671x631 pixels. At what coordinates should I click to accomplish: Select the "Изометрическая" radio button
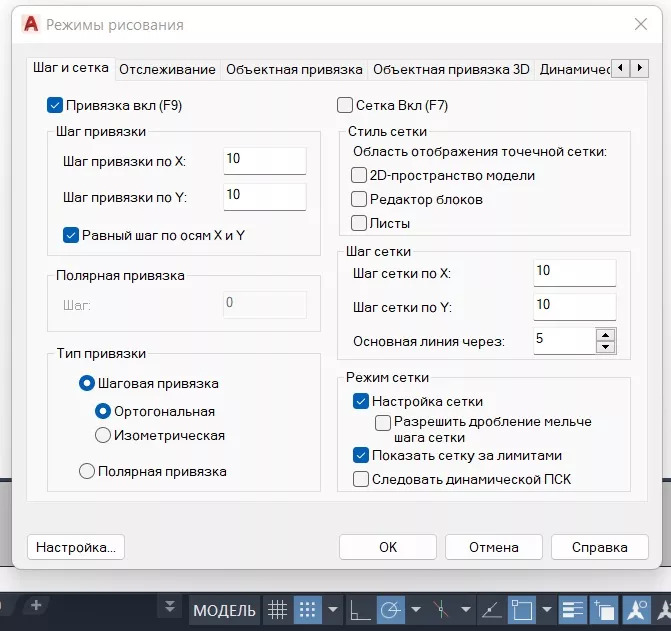(x=102, y=435)
